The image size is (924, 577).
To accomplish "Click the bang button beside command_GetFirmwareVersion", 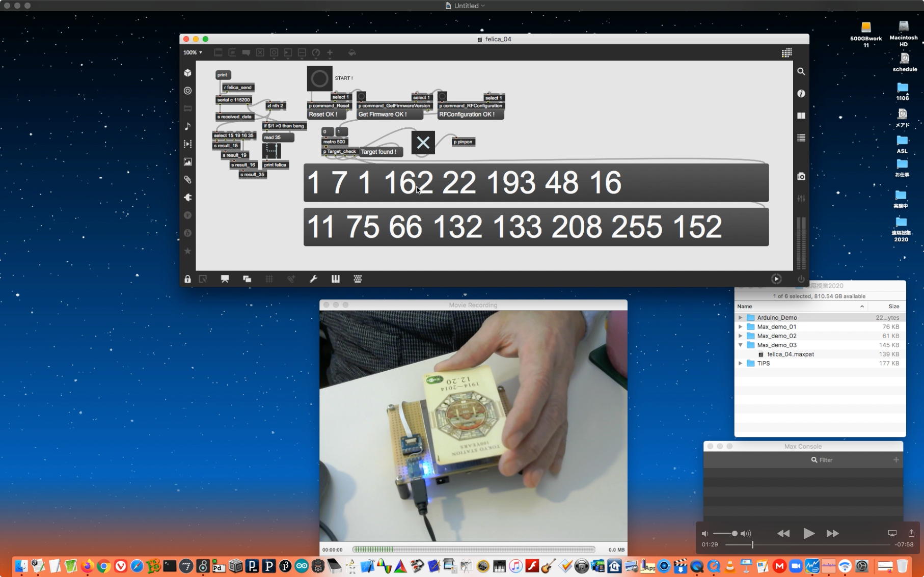I will pyautogui.click(x=361, y=97).
